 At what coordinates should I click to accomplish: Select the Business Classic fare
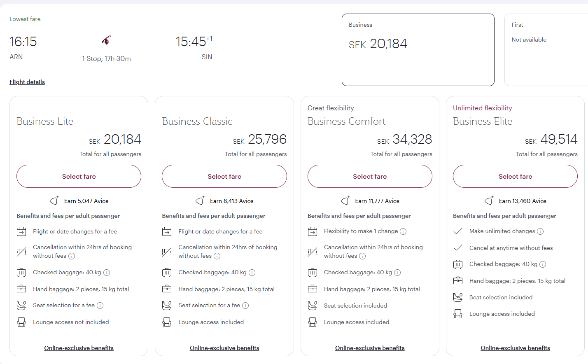point(224,176)
